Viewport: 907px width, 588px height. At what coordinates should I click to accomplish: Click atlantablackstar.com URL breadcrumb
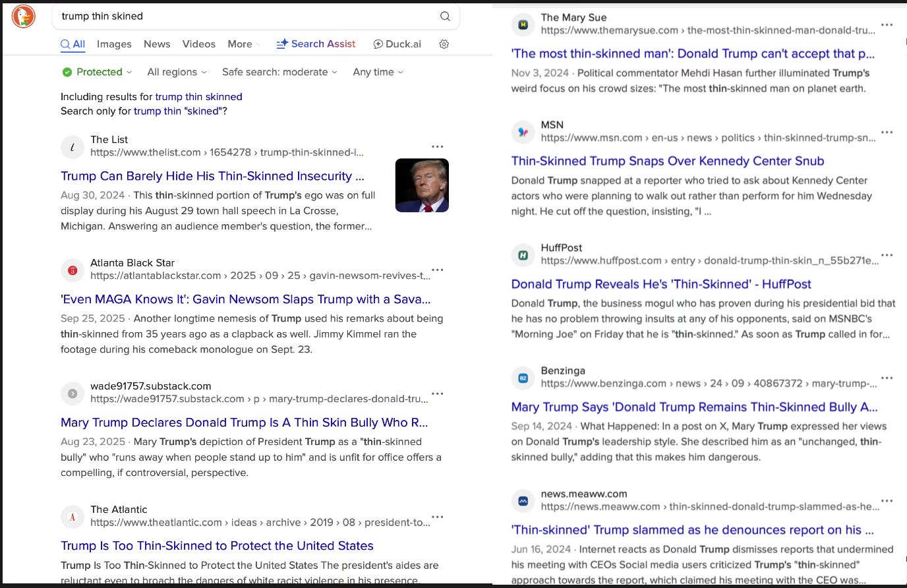[260, 276]
